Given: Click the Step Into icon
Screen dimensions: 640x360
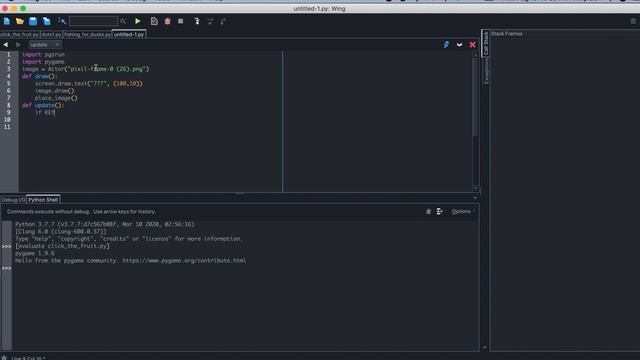Looking at the screenshot, I should pos(197,21).
